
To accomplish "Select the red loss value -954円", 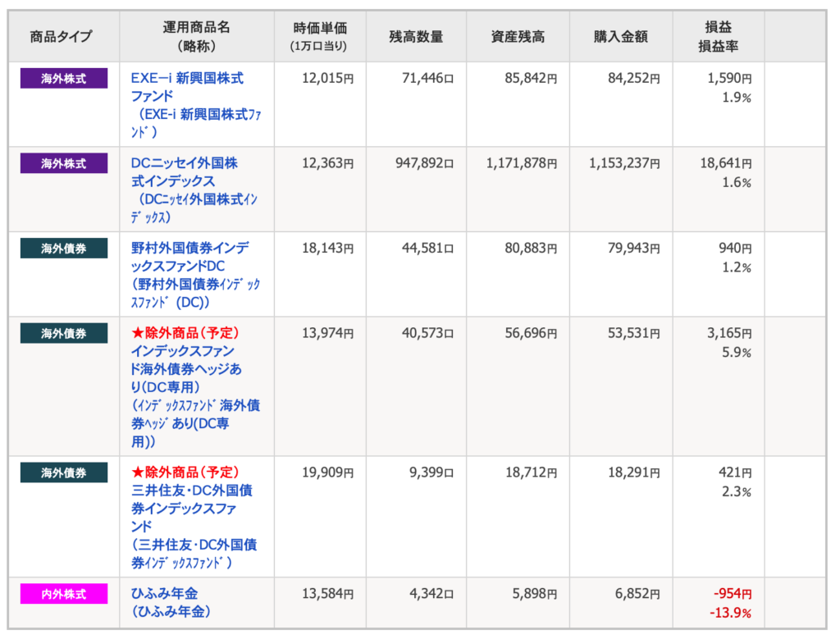I will pos(733,593).
